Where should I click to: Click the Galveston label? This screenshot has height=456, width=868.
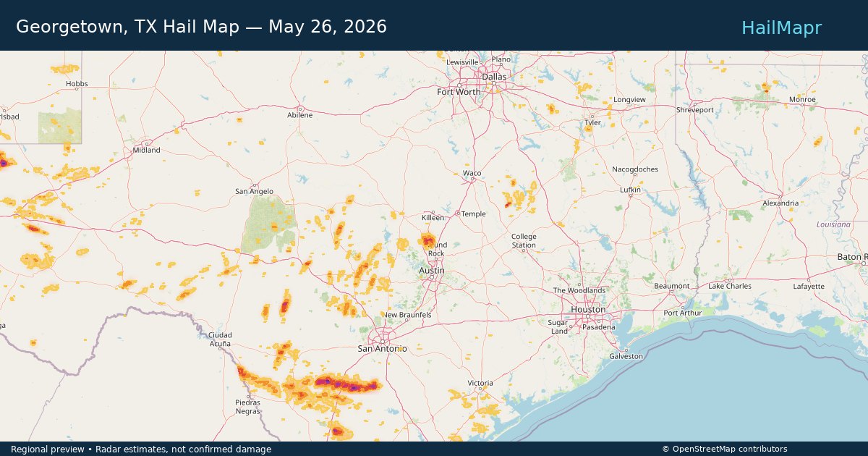[x=626, y=356]
